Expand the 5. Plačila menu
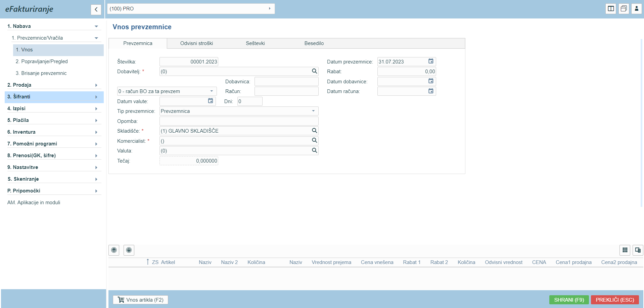 click(54, 120)
